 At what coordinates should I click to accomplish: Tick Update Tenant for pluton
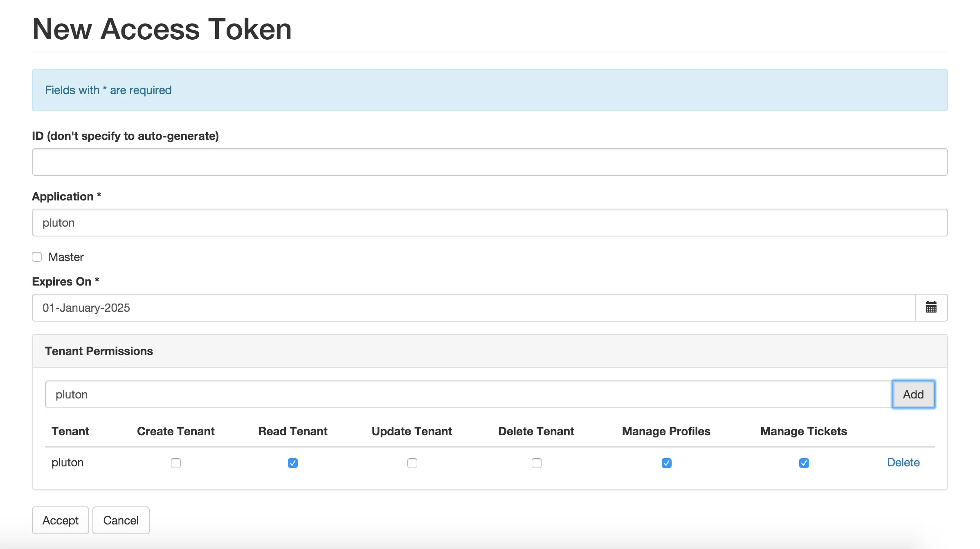412,463
